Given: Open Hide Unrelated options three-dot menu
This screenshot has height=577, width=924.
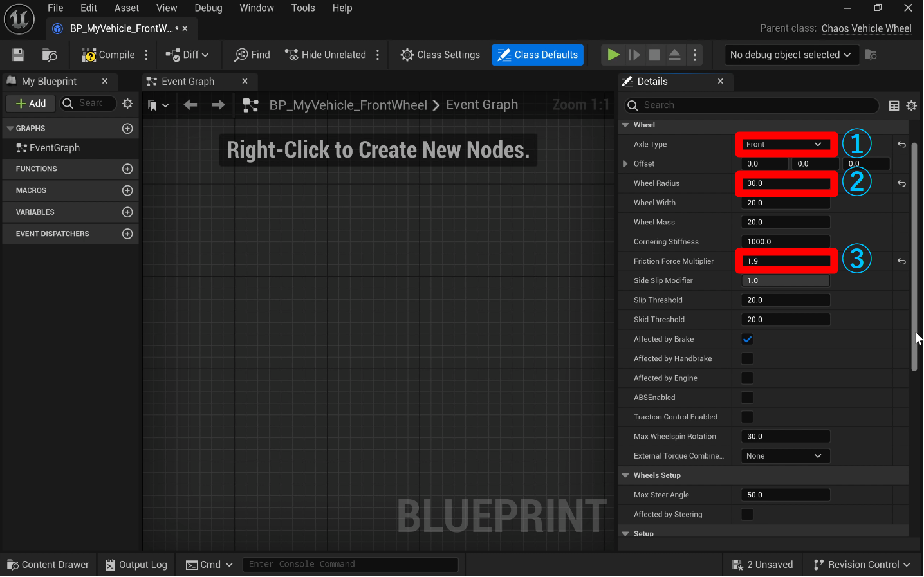Looking at the screenshot, I should coord(378,55).
